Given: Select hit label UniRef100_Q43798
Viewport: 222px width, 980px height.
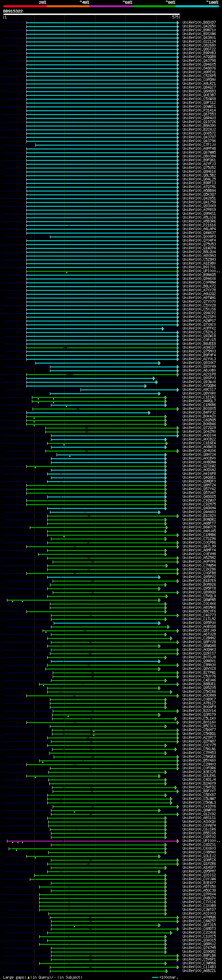Looking at the screenshot, I should [199, 61].
